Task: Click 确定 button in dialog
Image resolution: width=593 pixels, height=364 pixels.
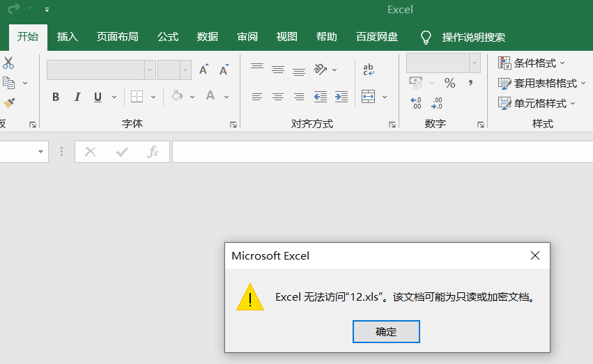Action: 386,331
